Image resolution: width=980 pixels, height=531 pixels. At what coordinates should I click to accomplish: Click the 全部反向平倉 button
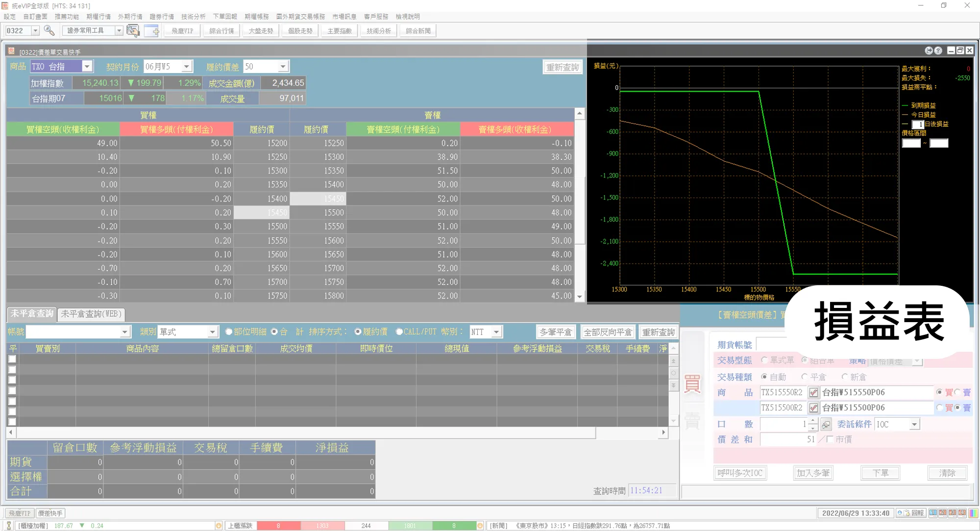(608, 332)
